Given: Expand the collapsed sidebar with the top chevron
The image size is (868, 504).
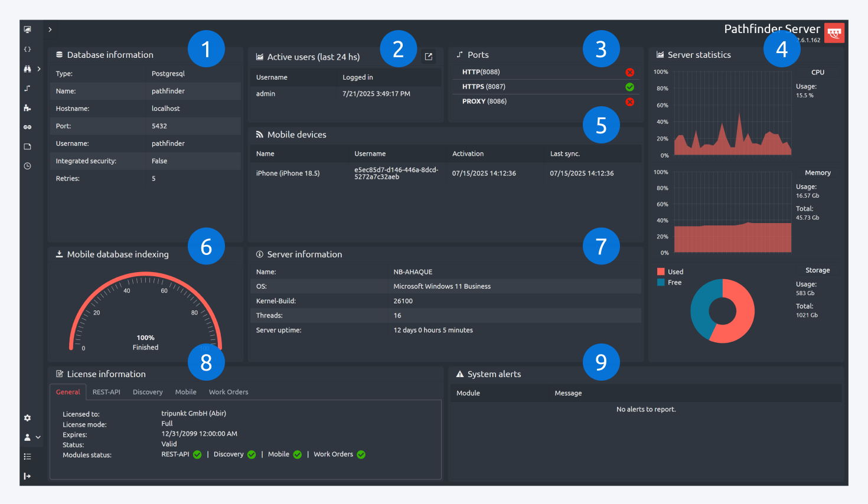Looking at the screenshot, I should coord(50,29).
